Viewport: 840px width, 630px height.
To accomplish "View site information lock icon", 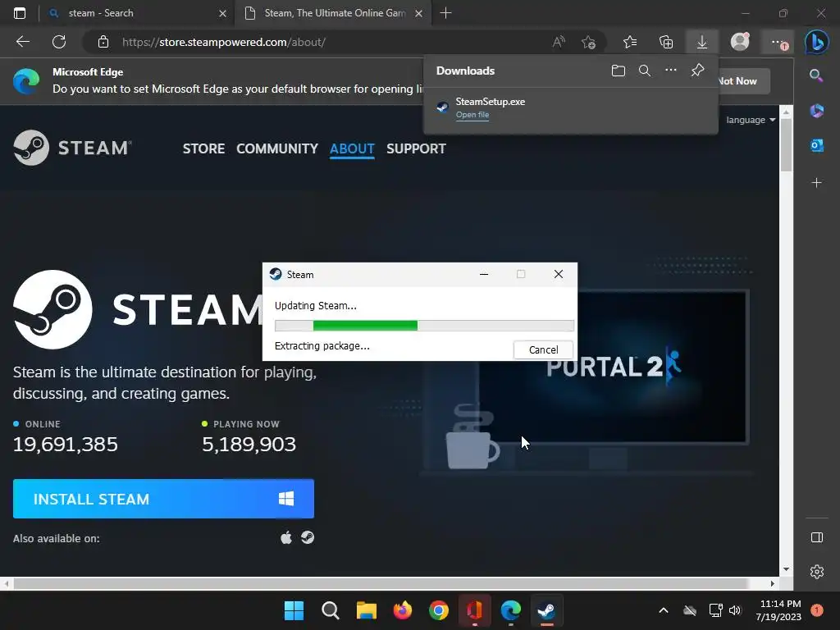I will coord(103,42).
